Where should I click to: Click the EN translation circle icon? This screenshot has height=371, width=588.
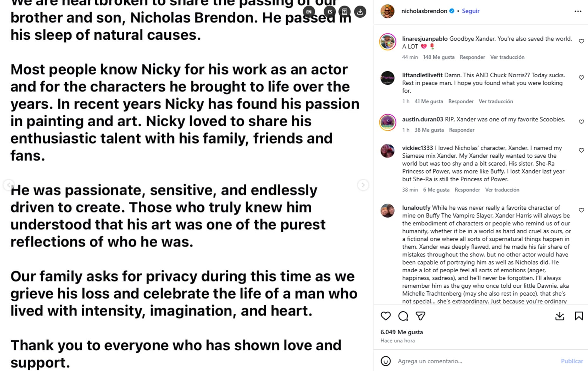coord(308,12)
